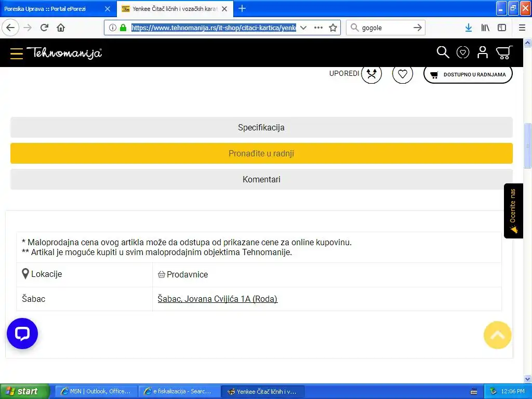
Task: Open user account icon
Action: (483, 52)
